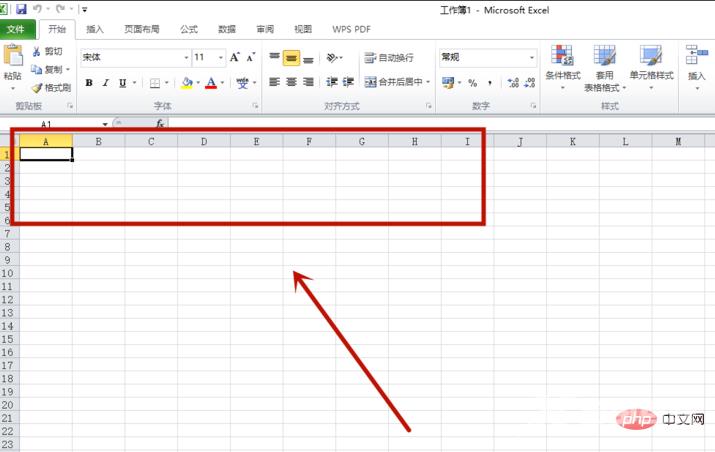This screenshot has width=715, height=452.
Task: Open the font name dropdown (宋体)
Action: 186,58
